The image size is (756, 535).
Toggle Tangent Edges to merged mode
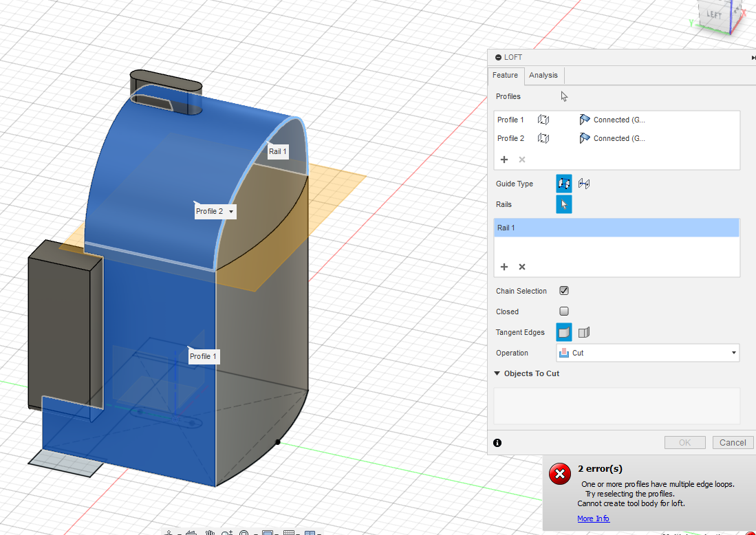[584, 332]
